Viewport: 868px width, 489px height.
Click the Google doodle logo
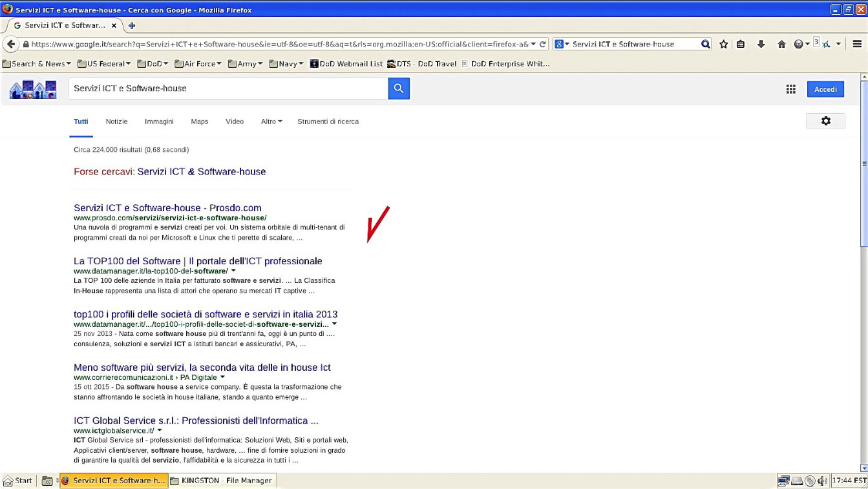(x=32, y=89)
